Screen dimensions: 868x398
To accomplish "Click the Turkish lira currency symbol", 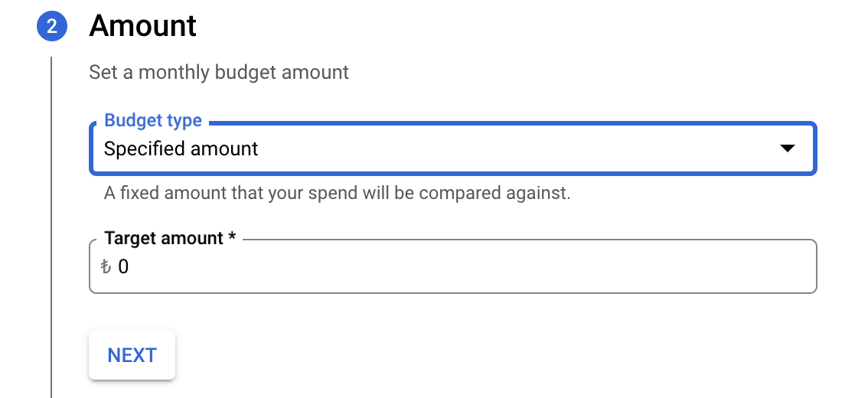I will pyautogui.click(x=106, y=267).
